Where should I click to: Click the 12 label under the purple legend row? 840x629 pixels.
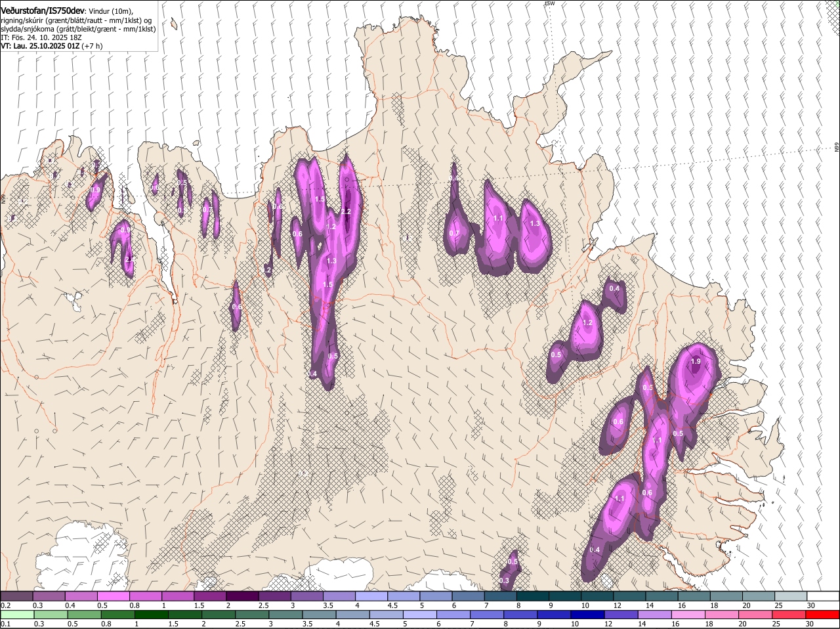click(617, 605)
